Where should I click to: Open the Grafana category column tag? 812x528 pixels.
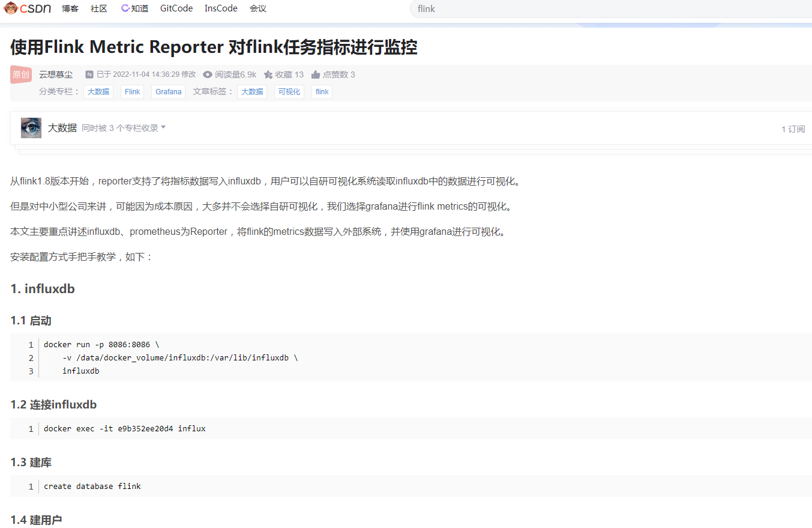[169, 92]
